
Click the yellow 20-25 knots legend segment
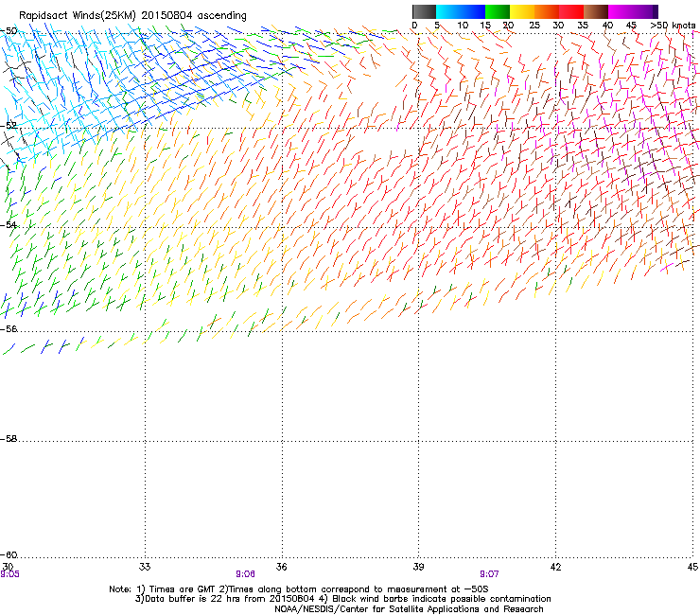coord(522,11)
